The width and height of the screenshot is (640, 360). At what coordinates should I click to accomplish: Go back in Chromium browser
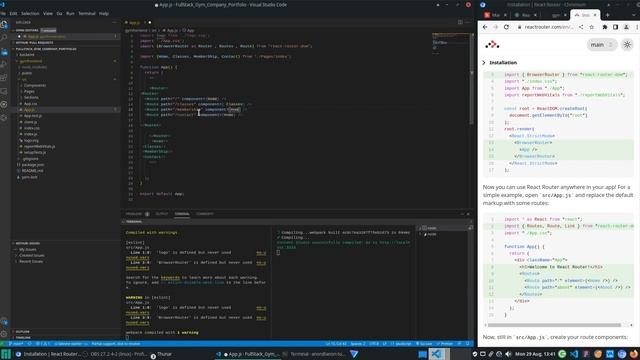485,27
